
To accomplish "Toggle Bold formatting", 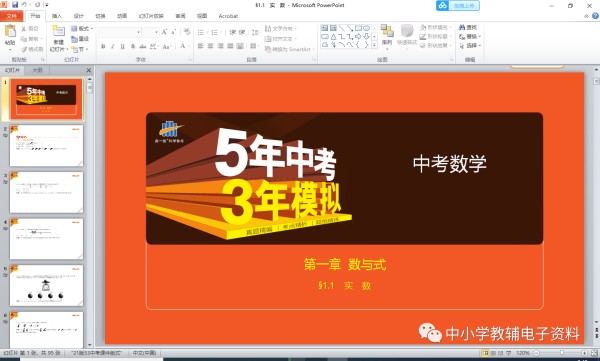I will point(103,46).
